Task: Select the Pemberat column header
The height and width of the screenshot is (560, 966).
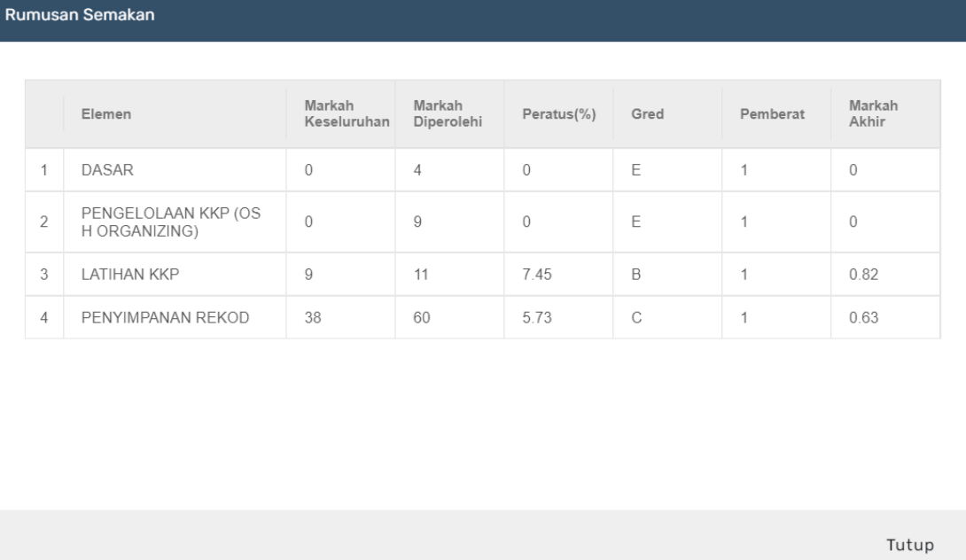Action: 772,114
